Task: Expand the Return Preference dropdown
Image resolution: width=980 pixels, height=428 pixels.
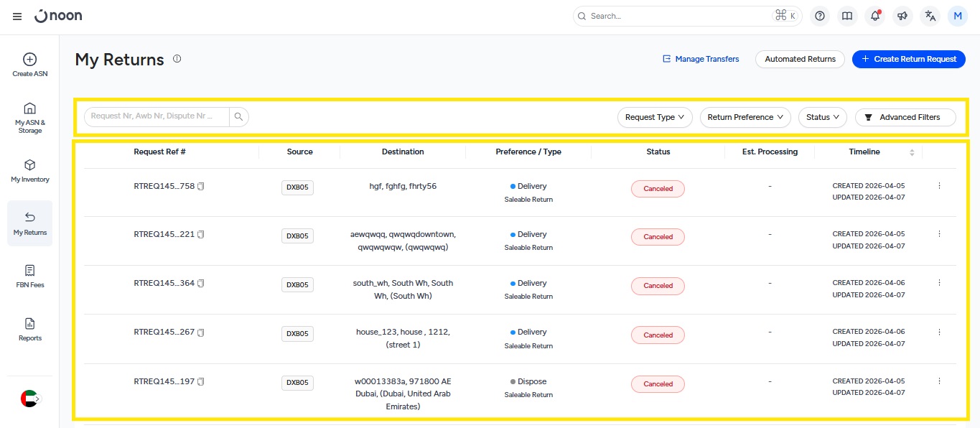Action: [745, 117]
